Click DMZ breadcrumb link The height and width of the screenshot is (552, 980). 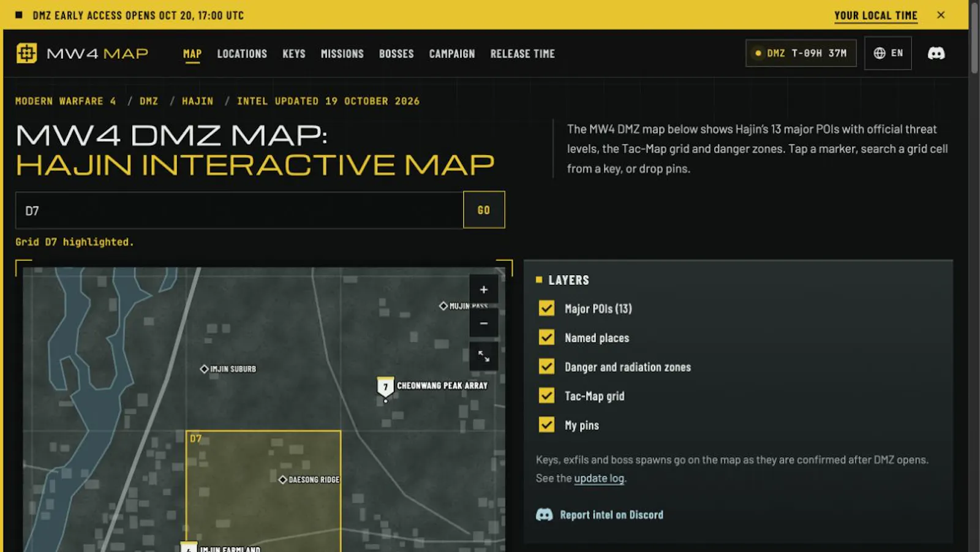[149, 101]
